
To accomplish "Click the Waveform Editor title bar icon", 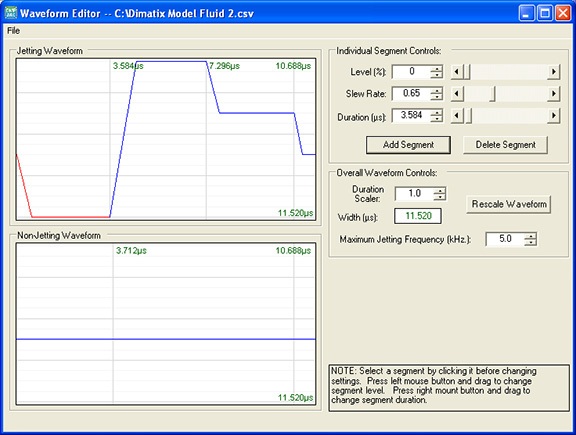I will coord(10,13).
